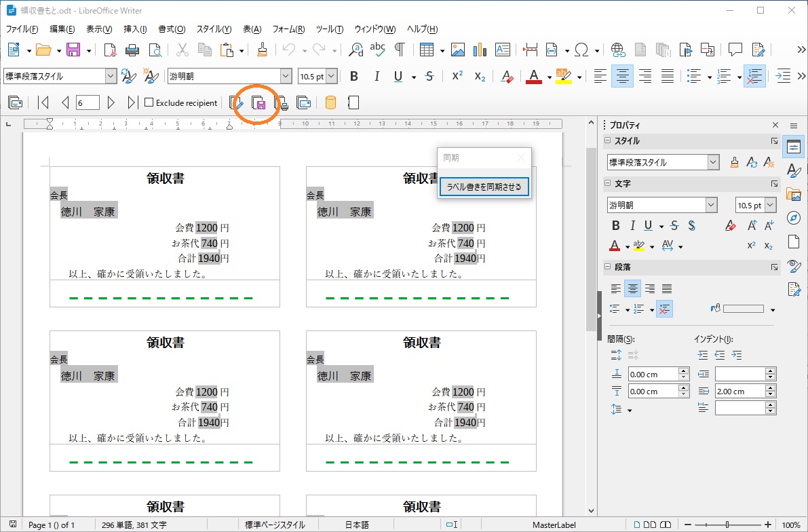Open font name dropdown 游明朝 in toolbar

(286, 76)
